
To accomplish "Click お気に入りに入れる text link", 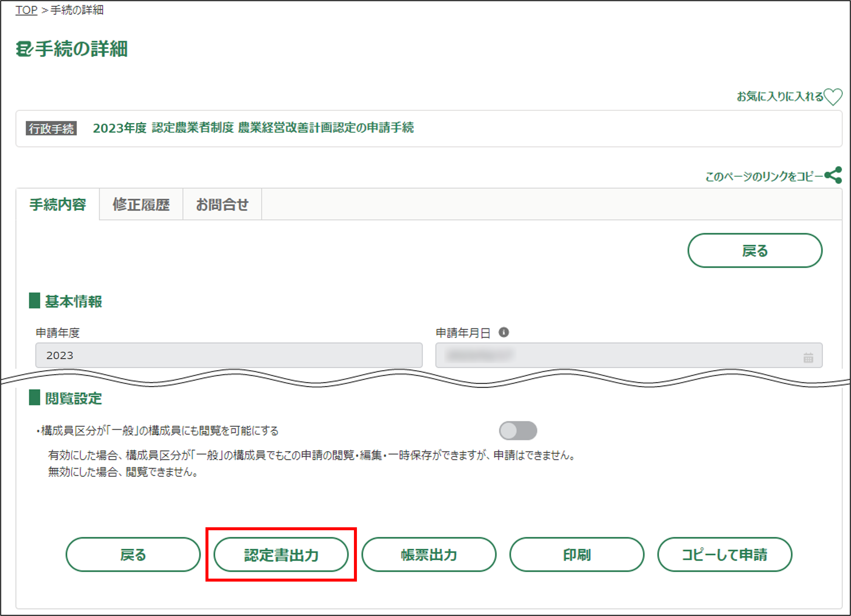I will [x=780, y=97].
